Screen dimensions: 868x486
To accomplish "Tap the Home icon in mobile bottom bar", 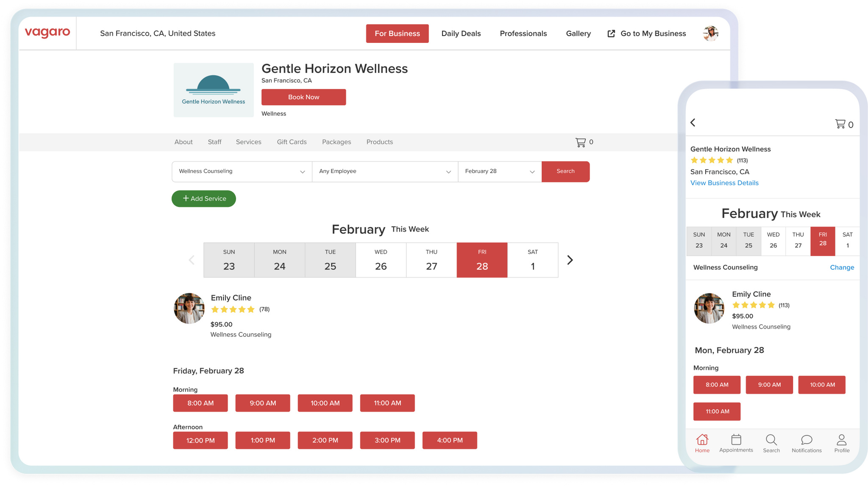I will 702,439.
